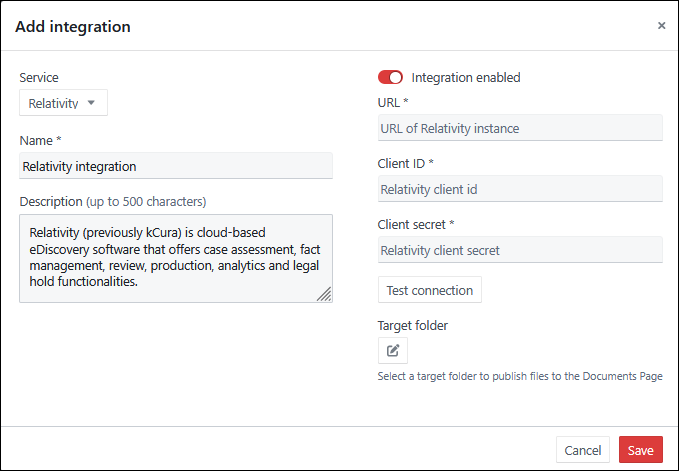
Task: Click the Relativity client id field
Action: point(520,189)
